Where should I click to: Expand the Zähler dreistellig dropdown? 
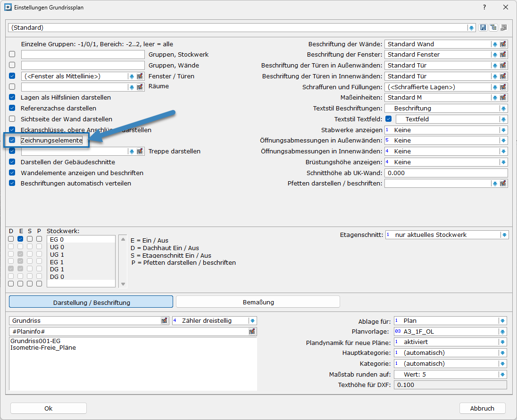pos(252,321)
